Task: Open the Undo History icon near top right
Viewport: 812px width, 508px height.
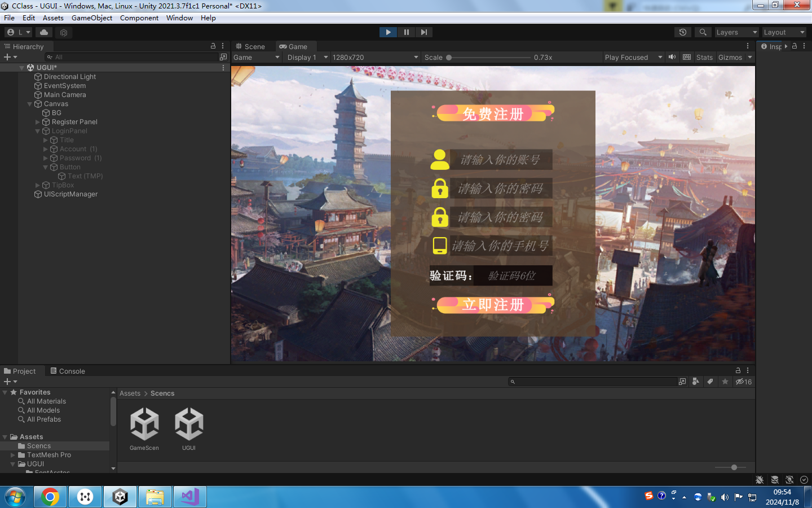Action: [682, 32]
